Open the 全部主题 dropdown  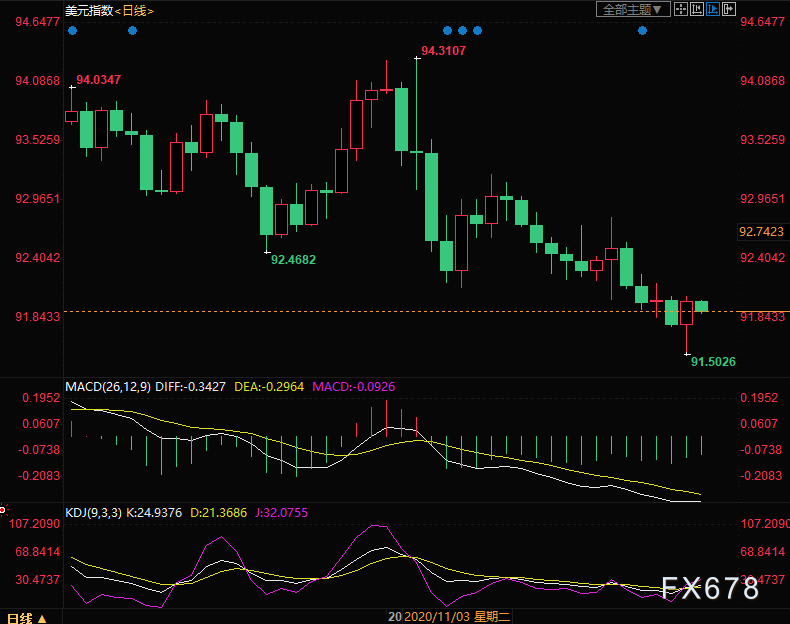click(x=633, y=9)
